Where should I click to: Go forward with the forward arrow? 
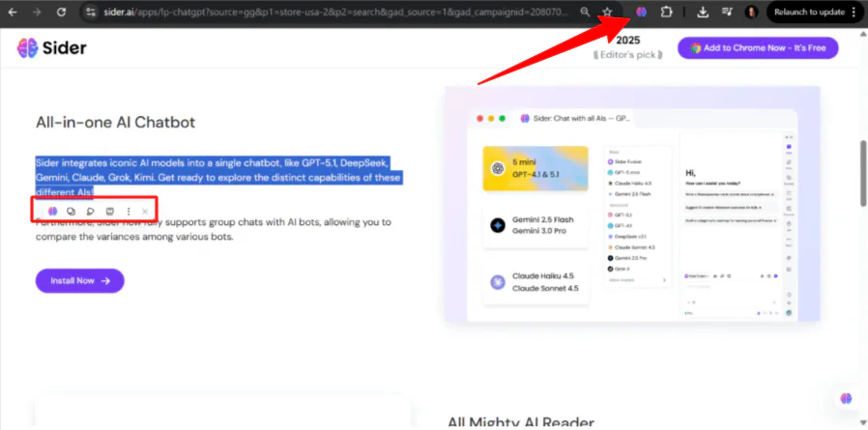(x=37, y=12)
